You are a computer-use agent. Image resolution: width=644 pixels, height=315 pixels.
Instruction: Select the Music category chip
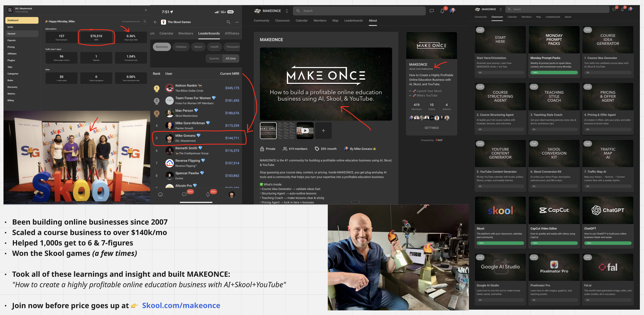pos(198,47)
